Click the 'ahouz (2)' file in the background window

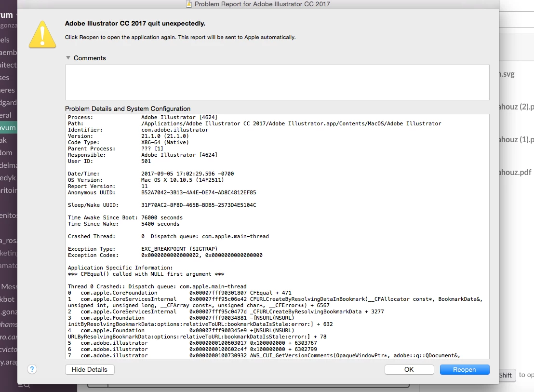pyautogui.click(x=517, y=107)
